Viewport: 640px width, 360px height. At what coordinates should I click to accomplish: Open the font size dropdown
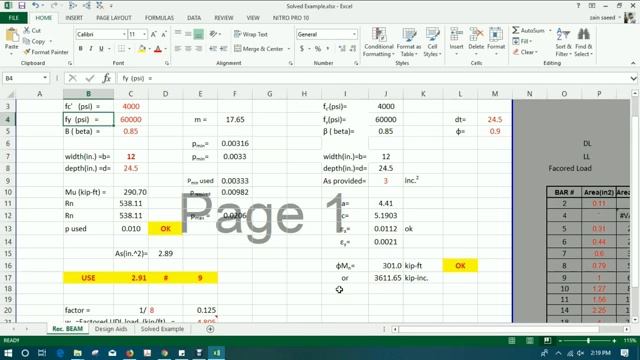144,35
